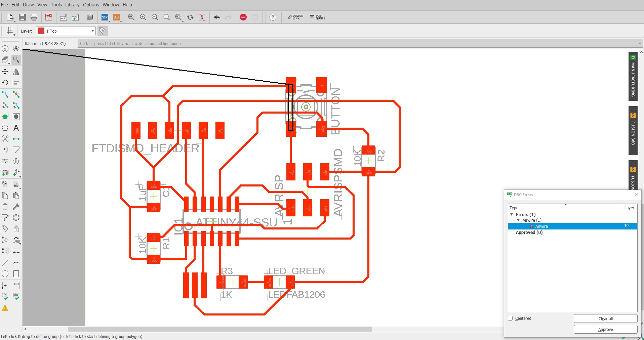
Task: Open the Library menu
Action: tap(72, 5)
